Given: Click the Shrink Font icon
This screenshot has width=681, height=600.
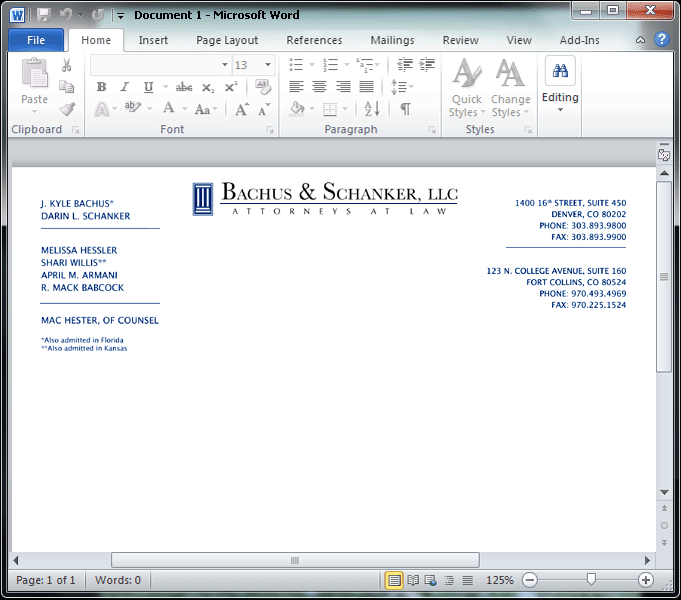Looking at the screenshot, I should point(264,109).
